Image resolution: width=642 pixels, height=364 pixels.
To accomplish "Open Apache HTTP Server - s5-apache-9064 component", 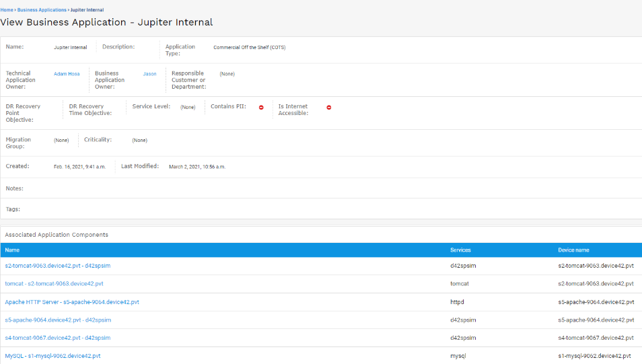I will tap(72, 302).
